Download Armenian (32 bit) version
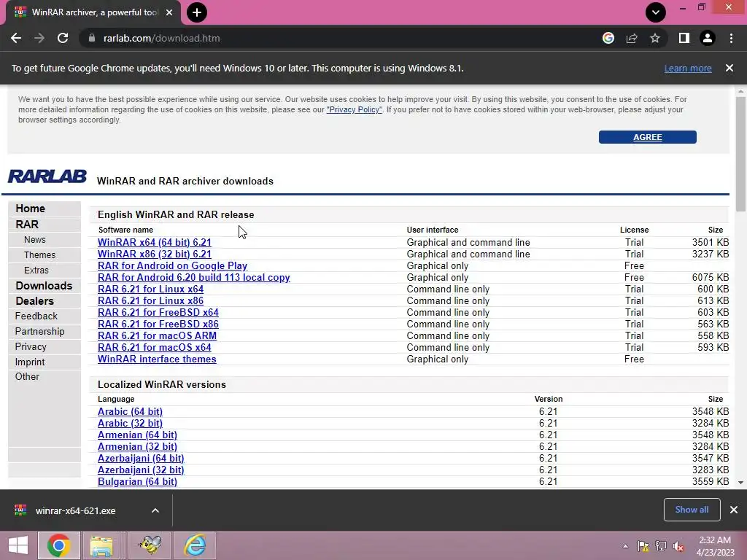This screenshot has width=747, height=560. tap(137, 447)
